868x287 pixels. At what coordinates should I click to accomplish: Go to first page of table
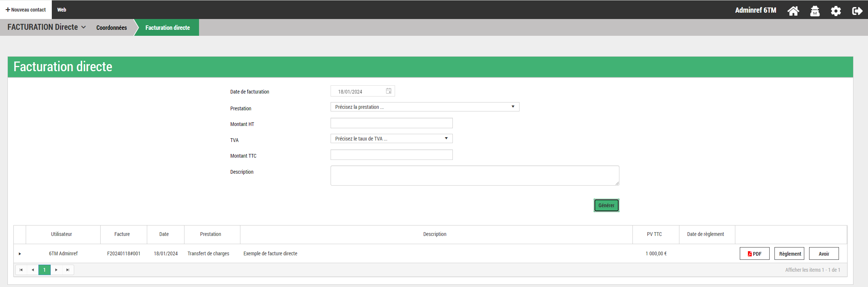click(x=21, y=270)
